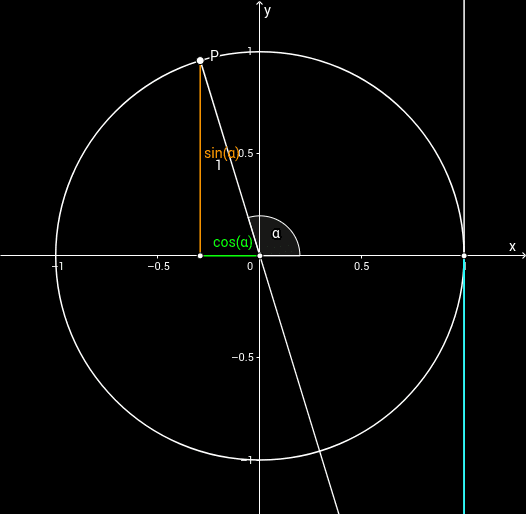Click the P label next to the point

[x=215, y=56]
